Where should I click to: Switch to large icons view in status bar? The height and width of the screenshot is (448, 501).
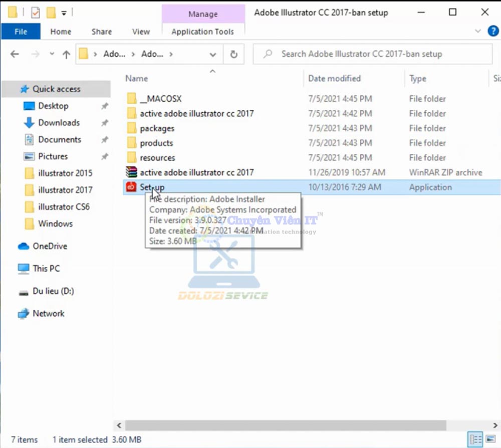point(490,439)
